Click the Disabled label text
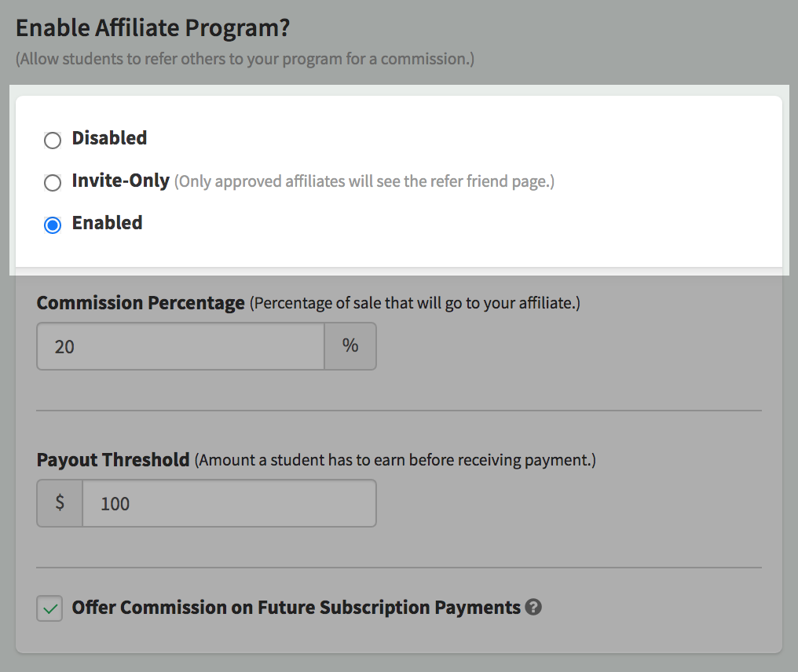The image size is (798, 672). point(109,138)
